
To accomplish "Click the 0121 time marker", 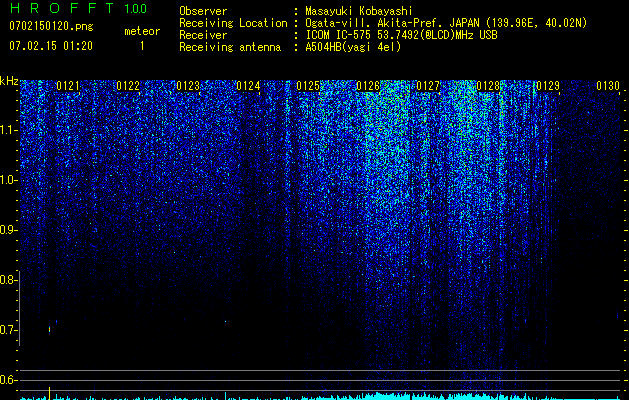I will (68, 86).
